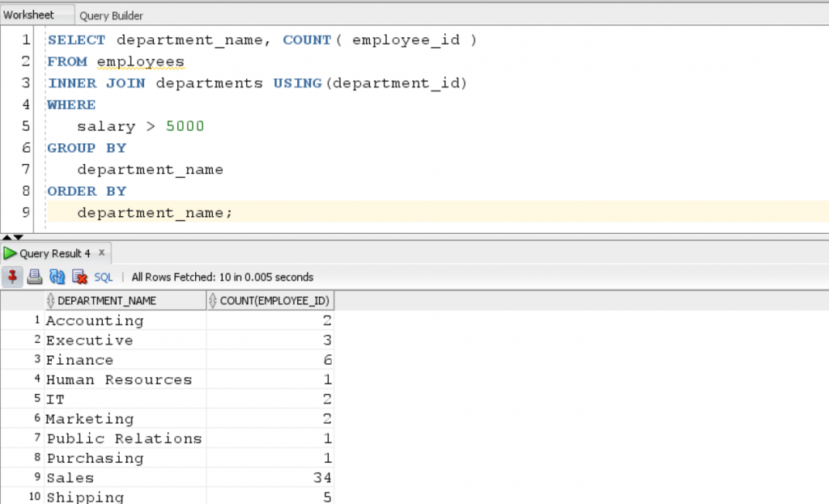Click the pin (freeze content) icon
Image resolution: width=829 pixels, height=504 pixels.
click(13, 277)
